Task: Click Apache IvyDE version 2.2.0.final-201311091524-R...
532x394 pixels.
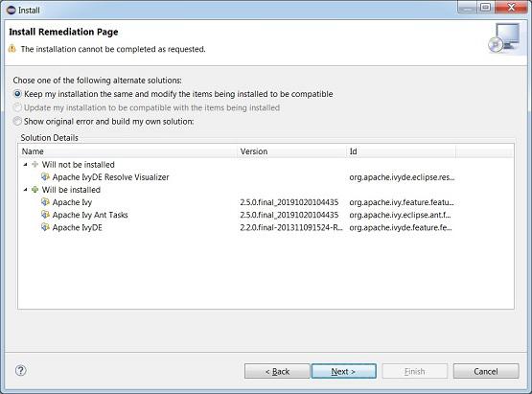Action: point(291,227)
